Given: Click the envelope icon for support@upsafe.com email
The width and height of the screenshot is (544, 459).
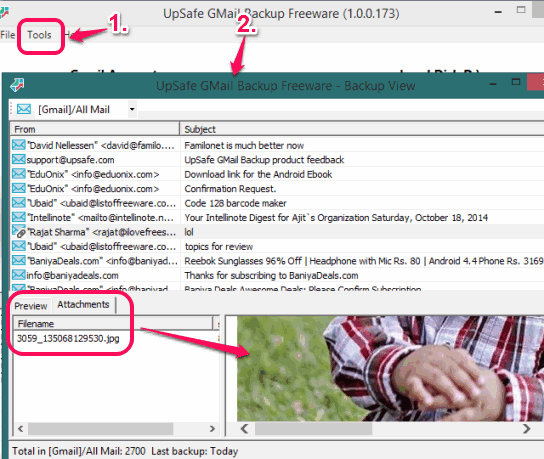Looking at the screenshot, I should coord(19,160).
